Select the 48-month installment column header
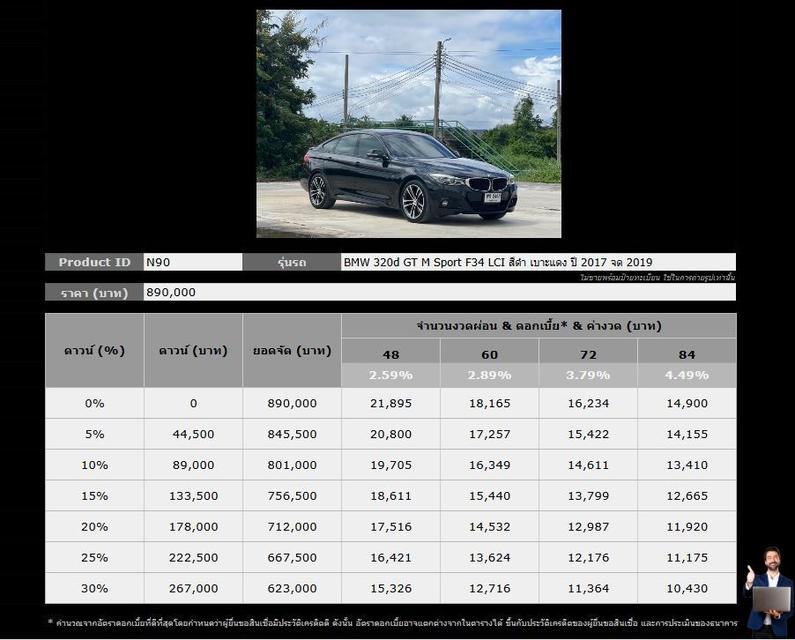 pyautogui.click(x=390, y=354)
